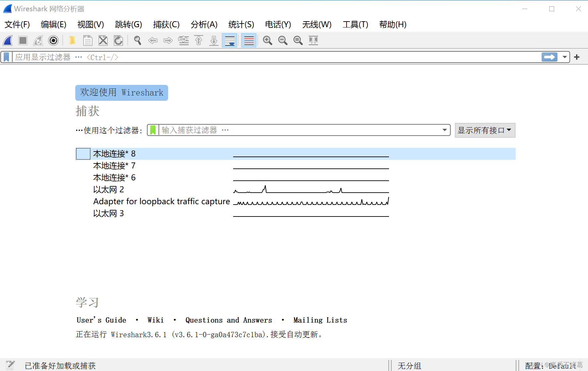Open a capture file via folder icon
Screen dimensions: 588x371
(72, 40)
